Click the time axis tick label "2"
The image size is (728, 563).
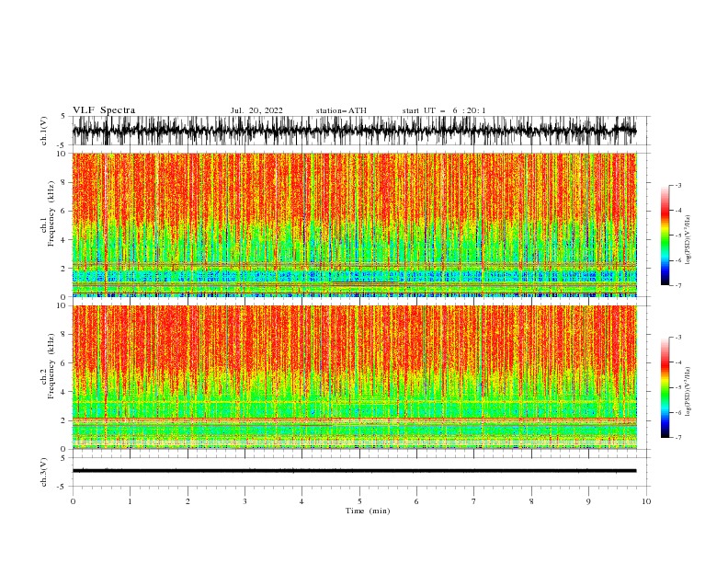[x=188, y=501]
